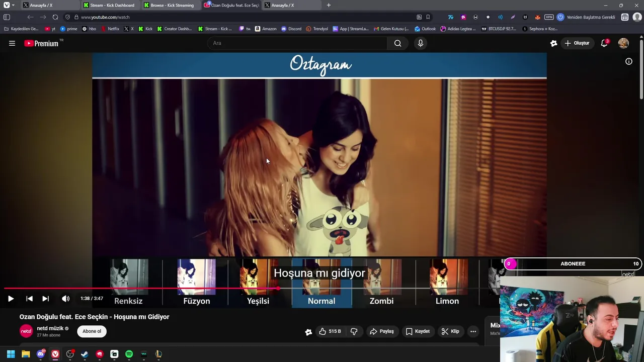Open the account avatar menu
Image resolution: width=644 pixels, height=362 pixels.
tap(623, 43)
